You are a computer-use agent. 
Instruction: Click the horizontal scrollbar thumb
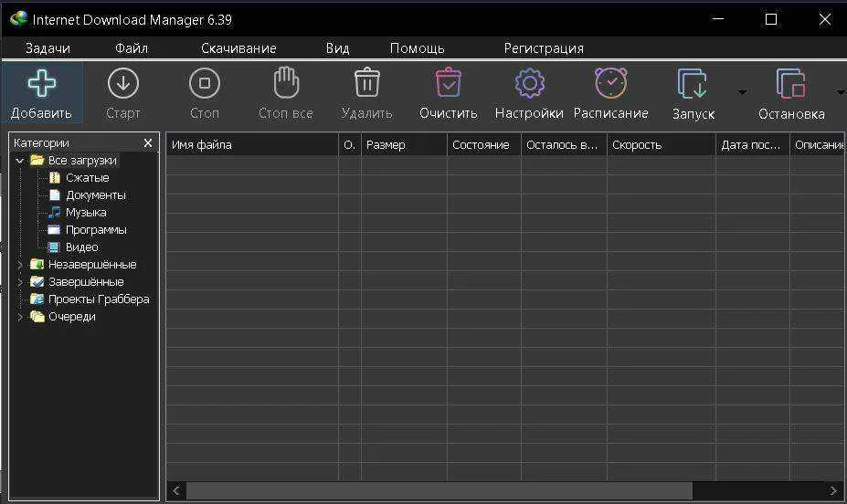[x=439, y=490]
